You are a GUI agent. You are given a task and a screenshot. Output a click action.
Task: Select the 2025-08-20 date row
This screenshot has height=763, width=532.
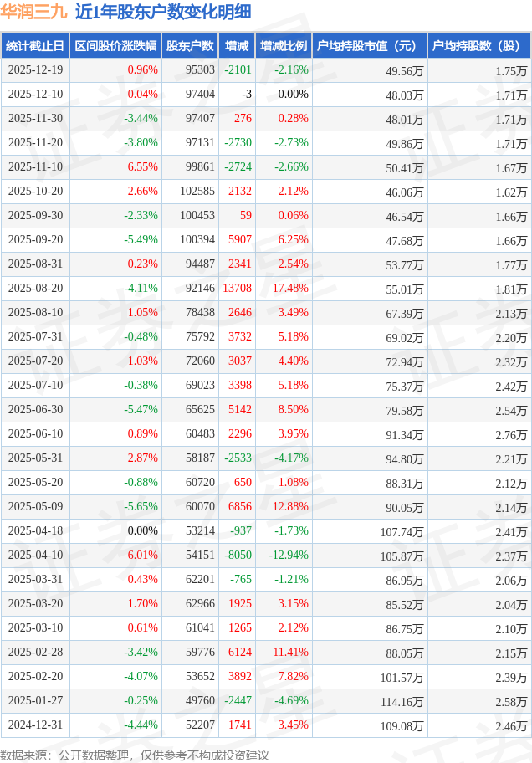point(35,289)
